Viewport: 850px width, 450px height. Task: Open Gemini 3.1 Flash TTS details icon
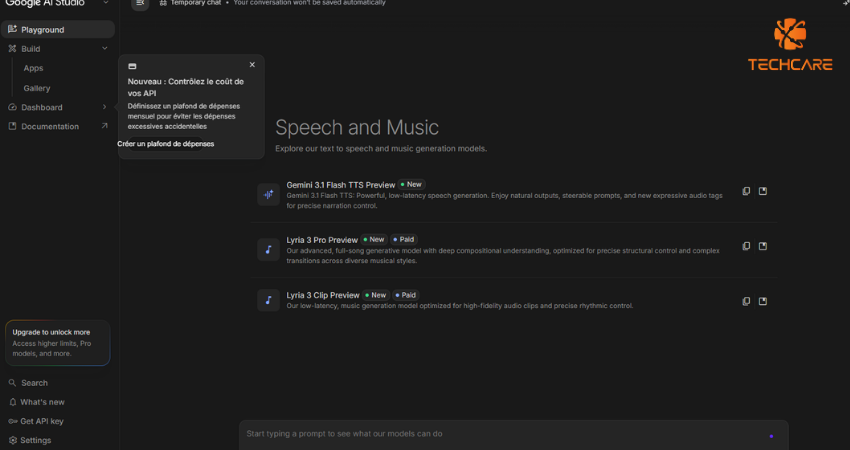click(763, 191)
